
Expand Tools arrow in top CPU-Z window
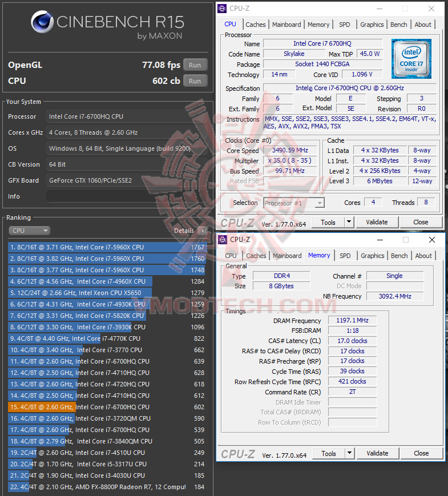[x=349, y=222]
